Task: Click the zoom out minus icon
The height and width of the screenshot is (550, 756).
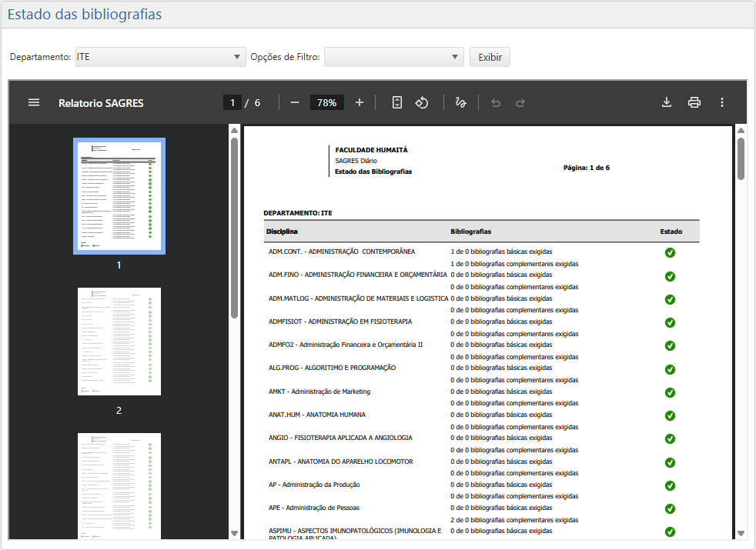Action: [294, 102]
